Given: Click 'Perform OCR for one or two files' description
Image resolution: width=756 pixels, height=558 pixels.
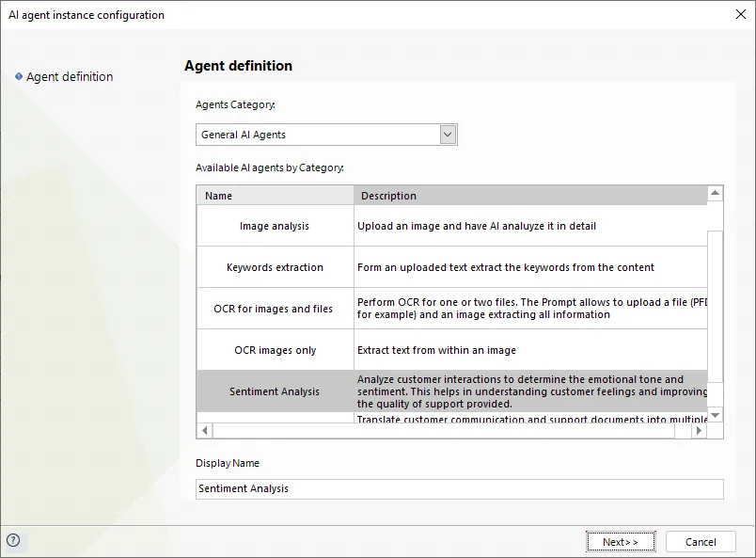Looking at the screenshot, I should pos(532,309).
